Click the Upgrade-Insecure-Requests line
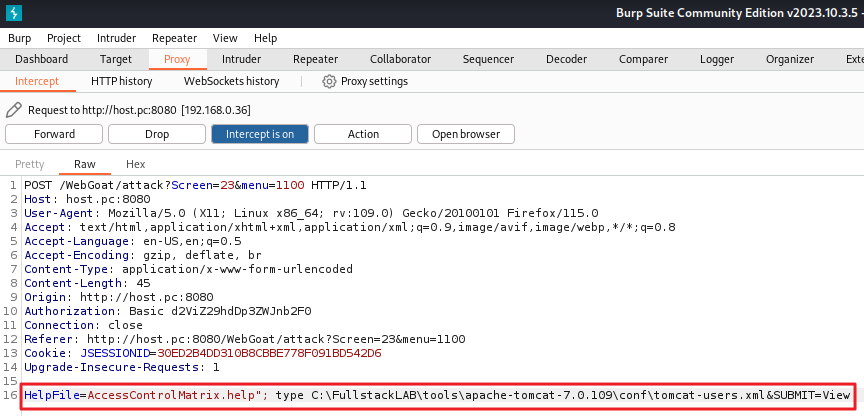The width and height of the screenshot is (864, 416). (x=122, y=367)
